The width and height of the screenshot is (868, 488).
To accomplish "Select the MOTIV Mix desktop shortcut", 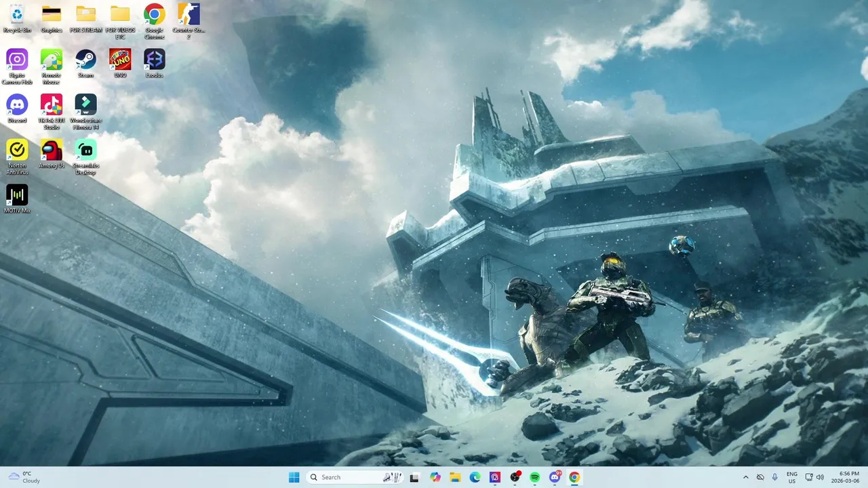I will pyautogui.click(x=17, y=199).
